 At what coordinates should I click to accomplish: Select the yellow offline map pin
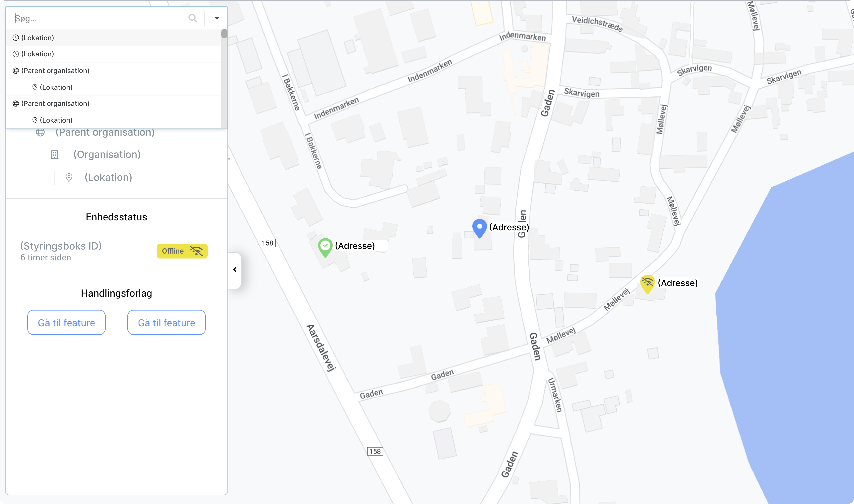point(647,284)
